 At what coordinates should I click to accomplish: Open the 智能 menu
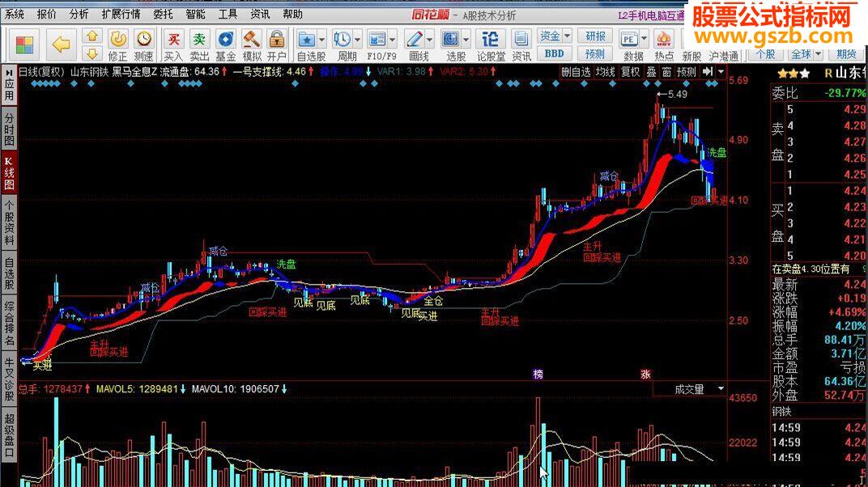click(x=195, y=14)
